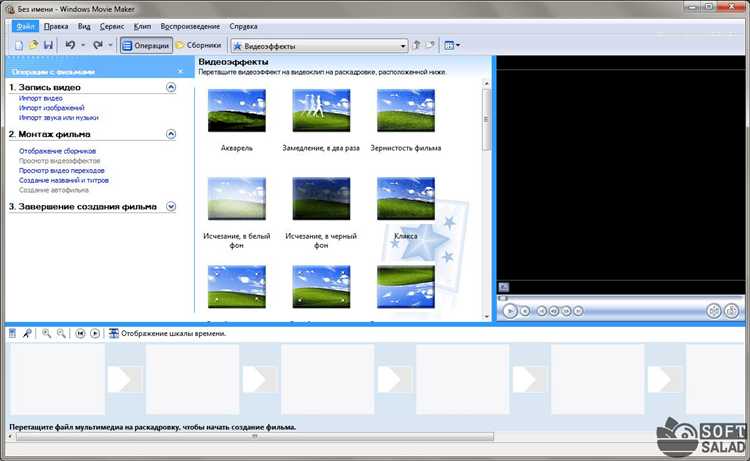
Task: Click the Отображение сборников link
Action: (x=57, y=151)
